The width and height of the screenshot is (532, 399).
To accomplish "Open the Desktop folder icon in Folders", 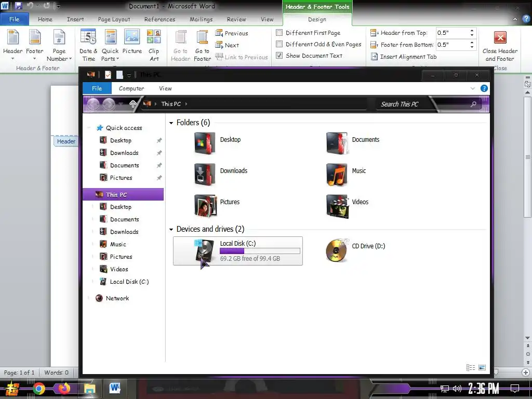I will (x=205, y=143).
